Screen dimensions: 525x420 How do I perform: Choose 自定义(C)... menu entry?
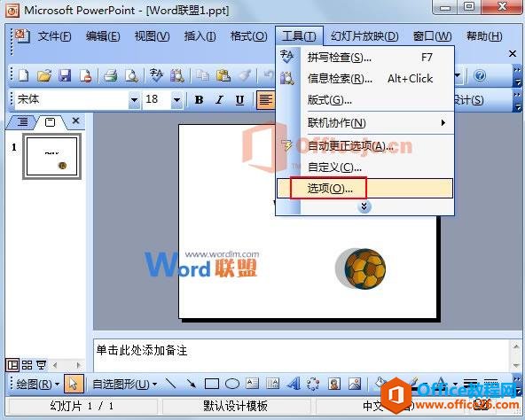364,167
